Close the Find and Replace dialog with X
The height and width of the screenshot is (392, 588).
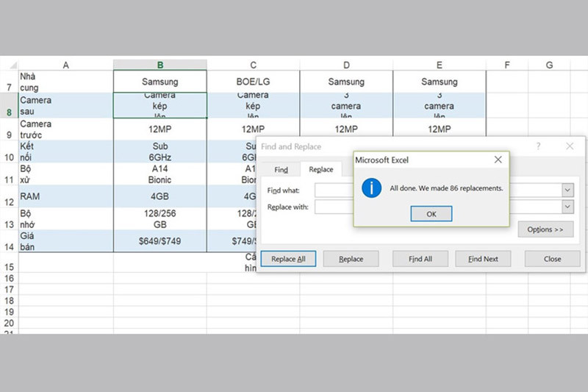point(570,146)
